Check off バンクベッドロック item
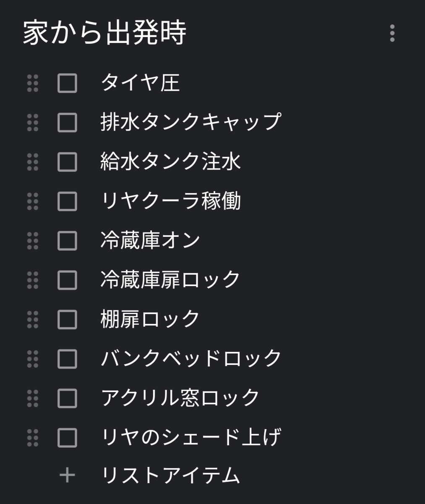 click(67, 359)
